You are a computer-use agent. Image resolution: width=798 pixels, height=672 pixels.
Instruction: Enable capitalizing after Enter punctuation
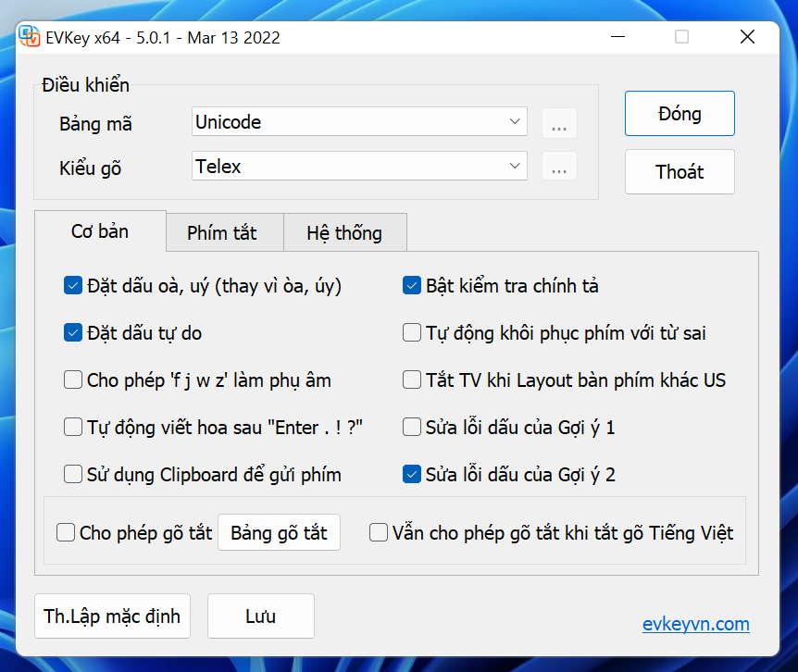pyautogui.click(x=72, y=427)
